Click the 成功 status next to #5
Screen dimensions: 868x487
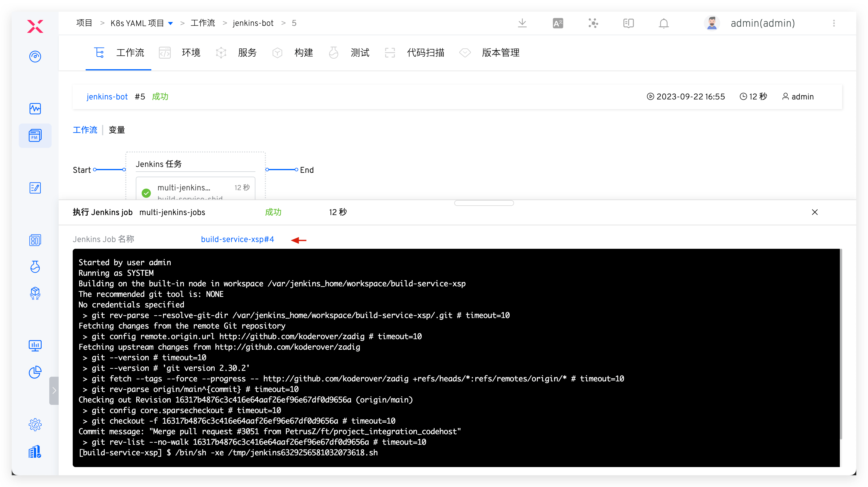pos(160,97)
